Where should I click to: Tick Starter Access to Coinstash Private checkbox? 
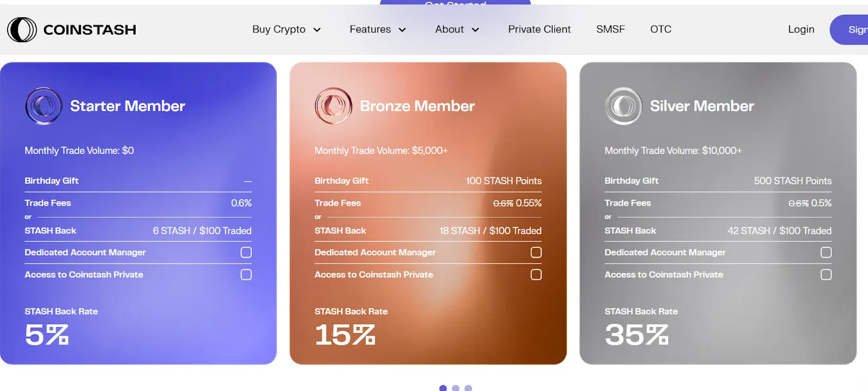pyautogui.click(x=246, y=274)
